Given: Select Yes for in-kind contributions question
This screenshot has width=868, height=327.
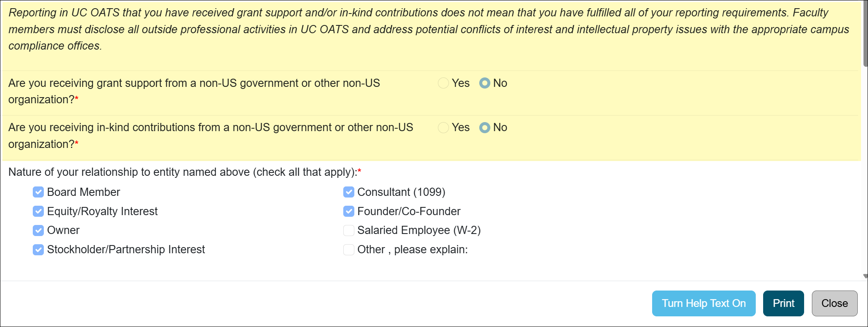Looking at the screenshot, I should point(443,127).
